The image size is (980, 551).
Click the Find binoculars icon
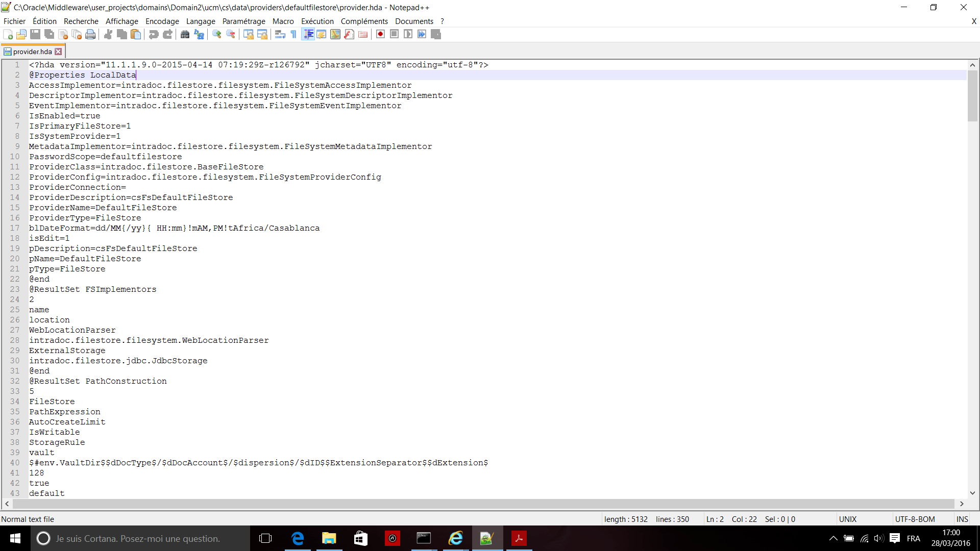(x=185, y=34)
